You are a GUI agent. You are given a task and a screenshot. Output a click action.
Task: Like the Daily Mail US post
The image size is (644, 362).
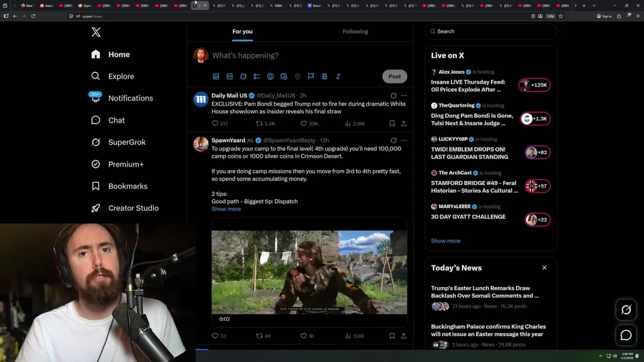(x=309, y=124)
